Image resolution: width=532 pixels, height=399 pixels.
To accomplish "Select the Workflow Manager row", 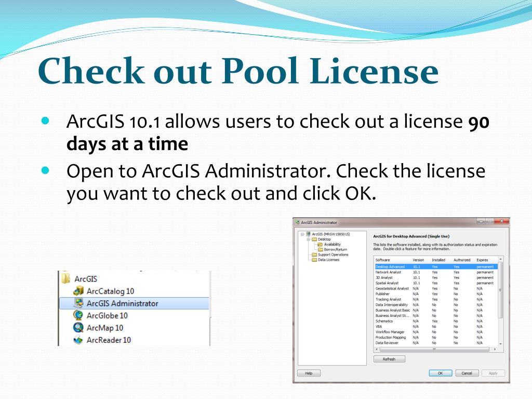I will coord(436,332).
